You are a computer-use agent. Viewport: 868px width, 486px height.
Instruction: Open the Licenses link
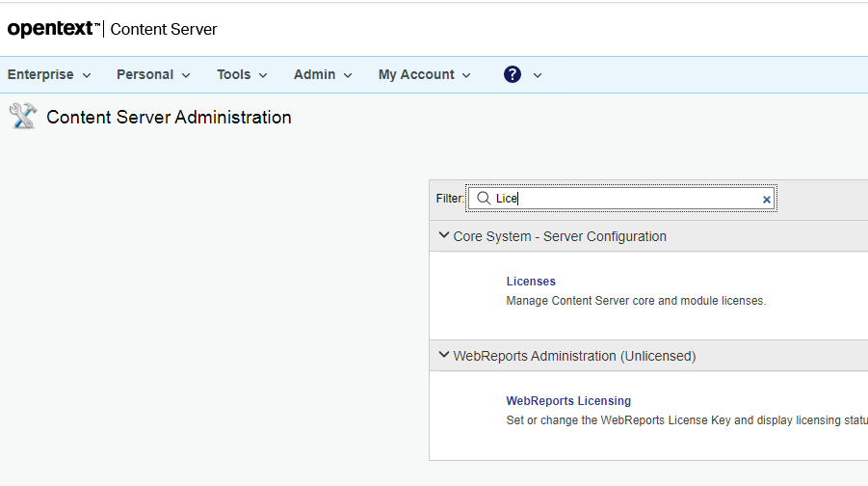[531, 282]
